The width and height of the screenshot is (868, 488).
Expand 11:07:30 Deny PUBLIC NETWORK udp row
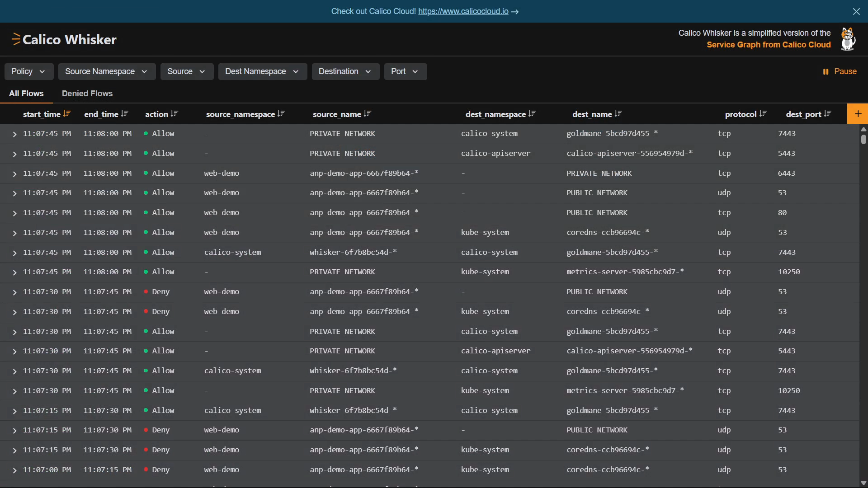point(14,292)
